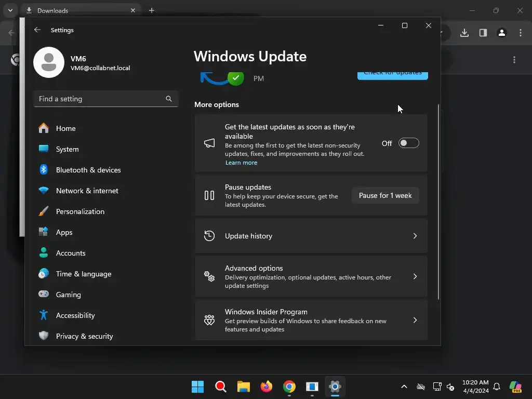Click the Windows Insider hearts icon
The height and width of the screenshot is (399, 532).
[209, 320]
